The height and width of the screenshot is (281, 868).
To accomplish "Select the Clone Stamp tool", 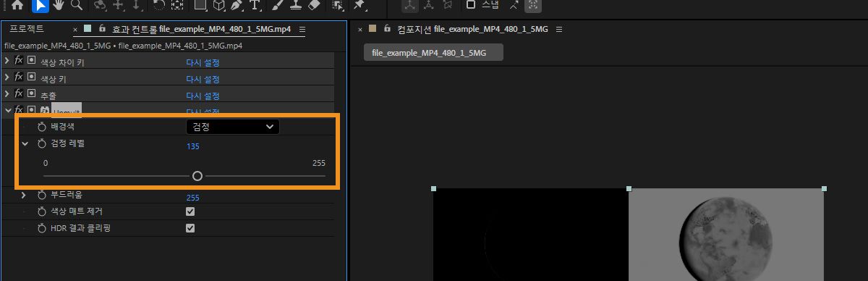I will 296,5.
